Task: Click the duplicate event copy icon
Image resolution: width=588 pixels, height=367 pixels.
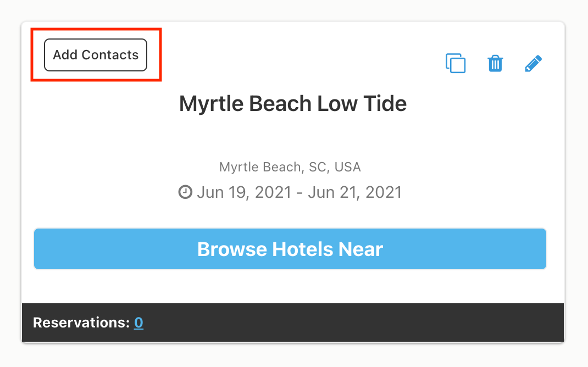Action: coord(456,63)
